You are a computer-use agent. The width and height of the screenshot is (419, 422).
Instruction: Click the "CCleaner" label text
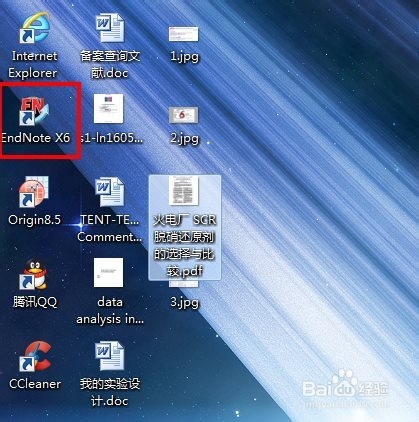tap(35, 384)
